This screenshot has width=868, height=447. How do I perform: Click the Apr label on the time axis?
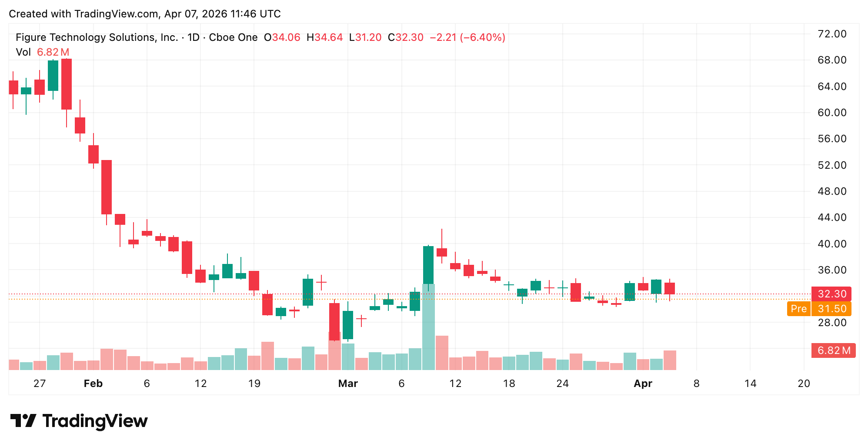(643, 384)
